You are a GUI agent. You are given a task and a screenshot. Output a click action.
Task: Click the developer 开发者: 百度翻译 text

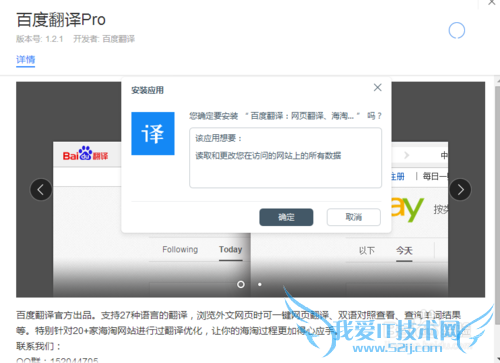(104, 39)
